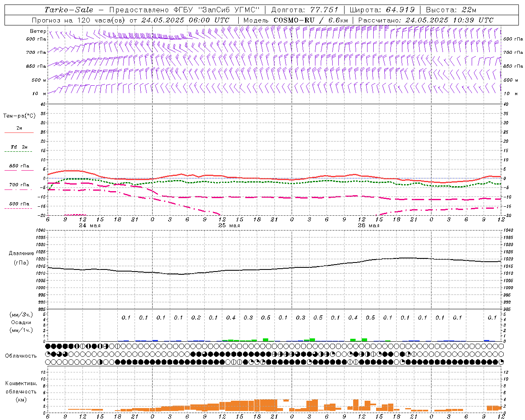Viewport: 525px width, 420px height.
Task: Select the '0.2' three-hour precipitation value
Action: (x=196, y=317)
